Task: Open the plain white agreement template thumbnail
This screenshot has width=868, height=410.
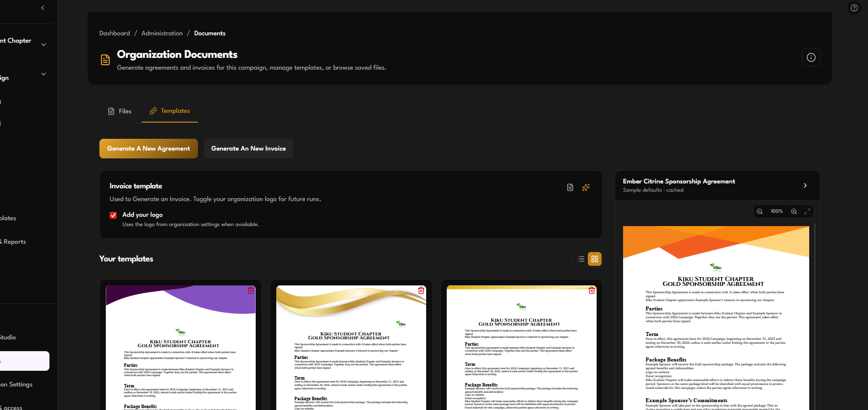Action: coord(522,348)
